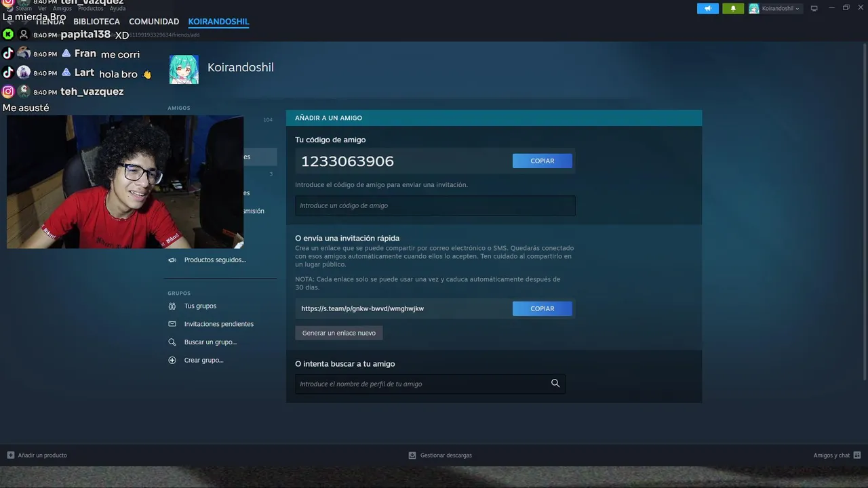Viewport: 868px width, 488px height.
Task: Click 'O envía una invitación rápida' heading
Action: (347, 239)
